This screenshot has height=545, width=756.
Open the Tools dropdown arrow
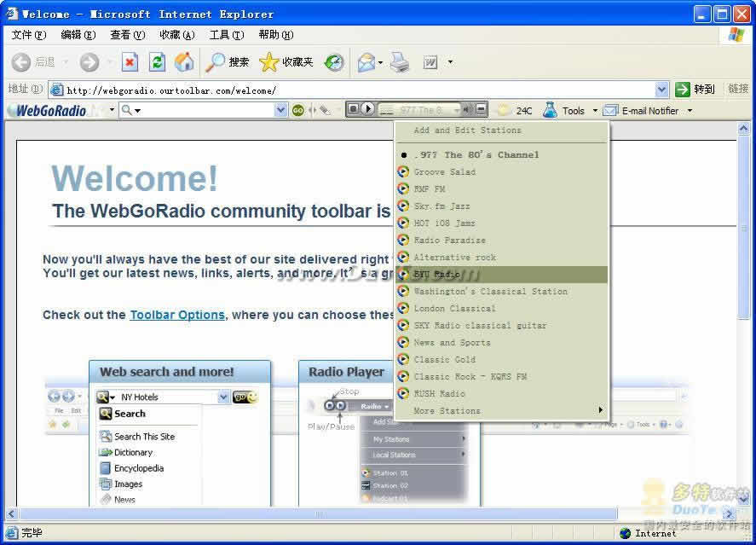coord(595,110)
